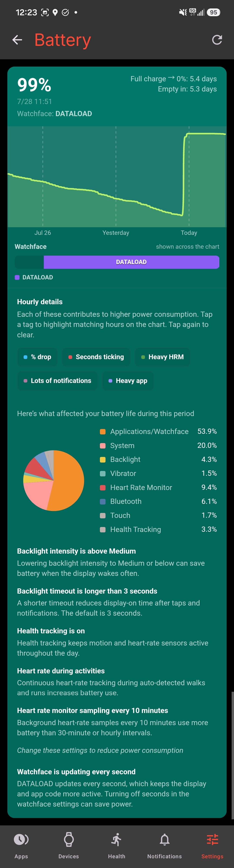Open the Notifications bell icon
234x868 pixels.
point(164,839)
